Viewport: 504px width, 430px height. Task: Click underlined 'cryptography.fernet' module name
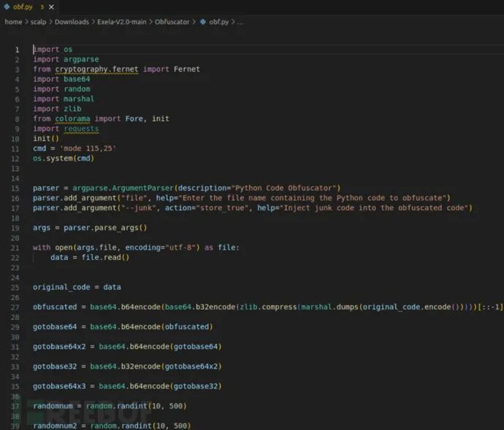click(x=96, y=69)
